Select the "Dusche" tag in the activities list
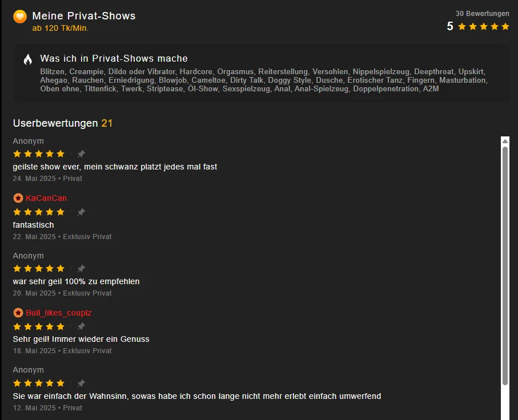Screen dimensions: 518x420 pos(330,80)
